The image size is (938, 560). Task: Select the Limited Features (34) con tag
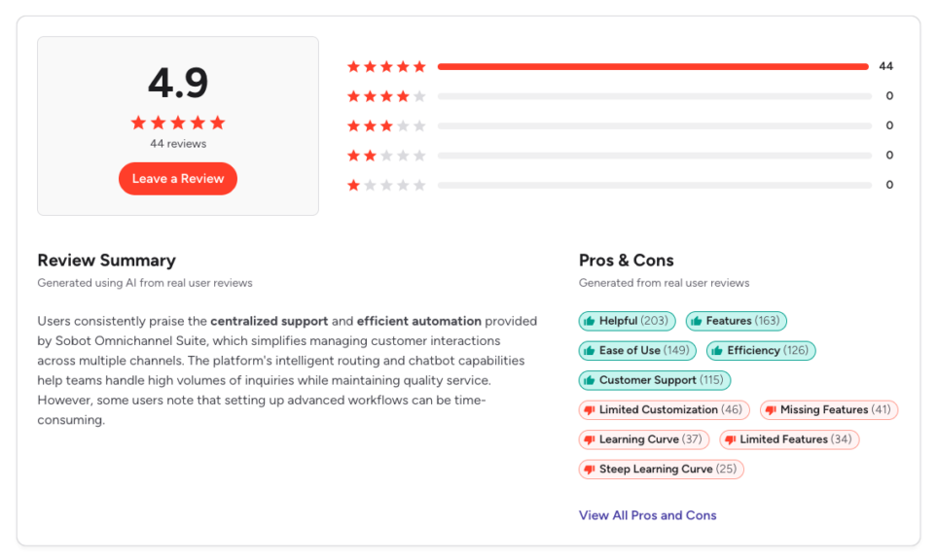789,439
